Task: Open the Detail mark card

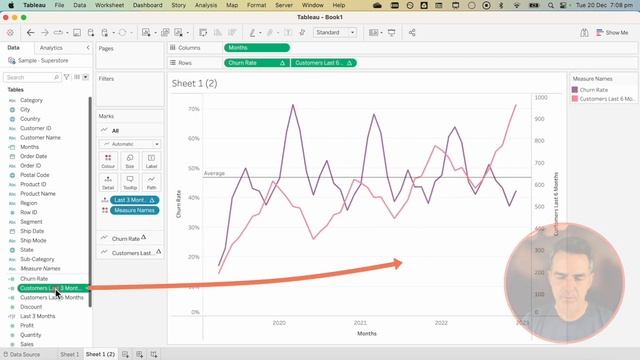Action: (x=108, y=182)
